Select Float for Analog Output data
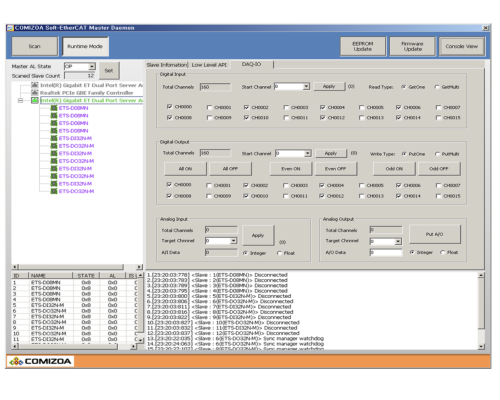 (x=443, y=252)
